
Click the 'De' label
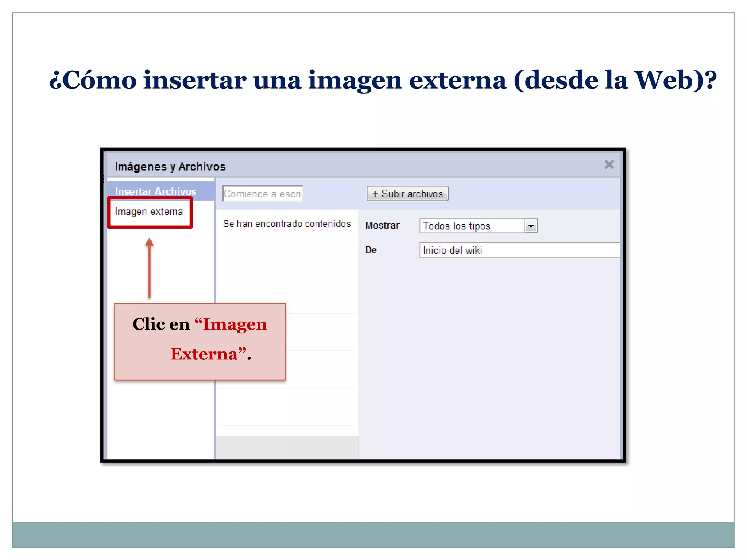pyautogui.click(x=371, y=250)
